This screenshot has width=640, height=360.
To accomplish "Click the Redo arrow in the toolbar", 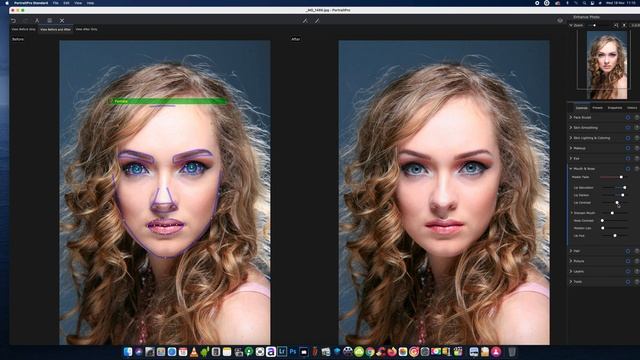I will click(x=25, y=20).
